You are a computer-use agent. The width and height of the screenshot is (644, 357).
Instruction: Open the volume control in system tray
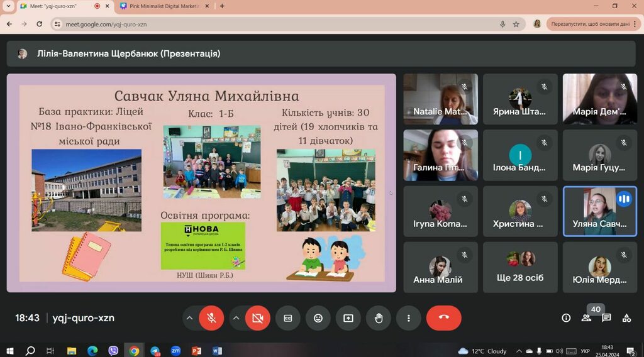tap(559, 351)
